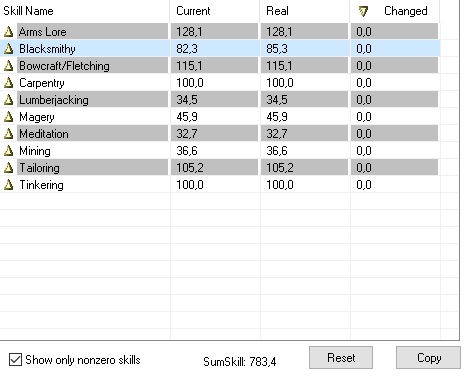Click Tinkering changed value 0,0
This screenshot has width=470, height=380.
click(364, 185)
